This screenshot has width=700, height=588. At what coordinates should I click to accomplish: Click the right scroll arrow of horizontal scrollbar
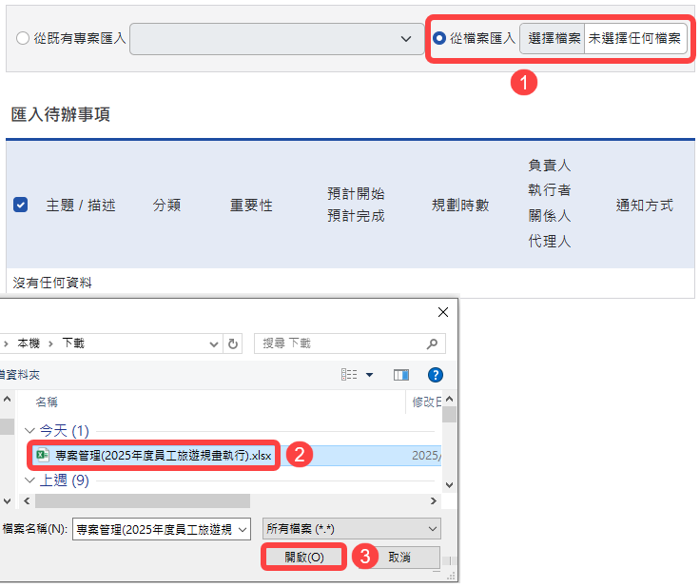(436, 500)
